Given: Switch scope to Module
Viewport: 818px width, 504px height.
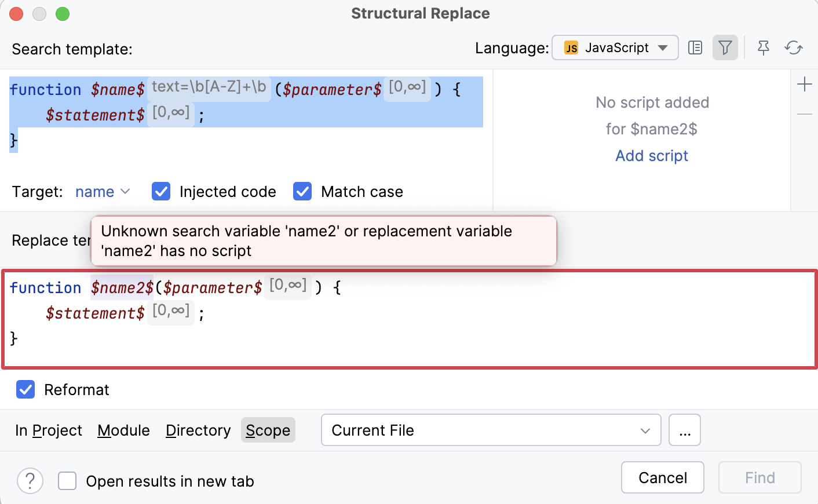Looking at the screenshot, I should click(123, 430).
